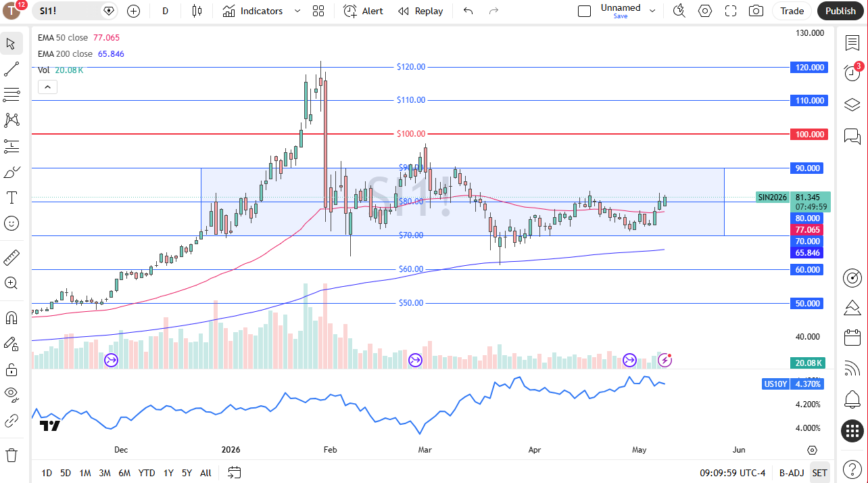Viewport: 868px width, 483px height.
Task: Select the cursor arrow tool
Action: [x=11, y=44]
